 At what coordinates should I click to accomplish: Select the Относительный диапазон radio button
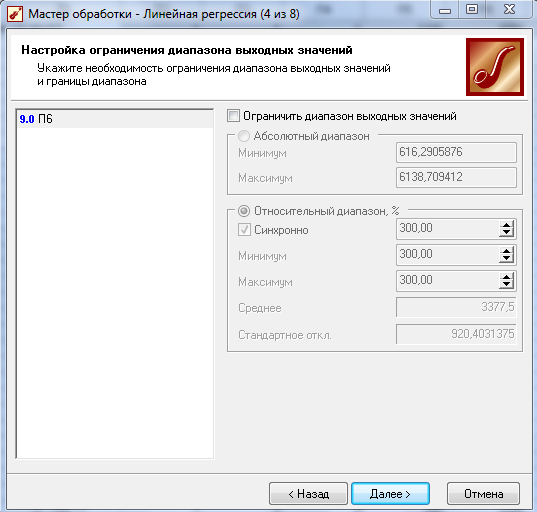click(x=244, y=211)
